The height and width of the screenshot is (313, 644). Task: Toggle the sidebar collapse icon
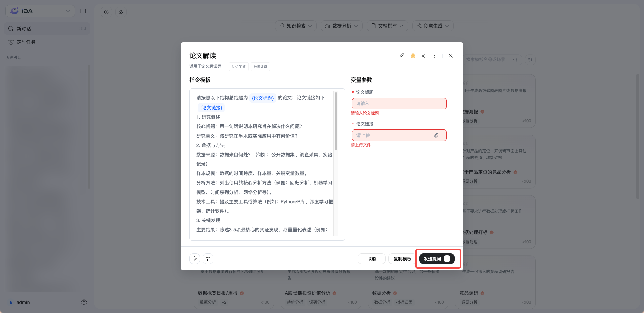pos(83,11)
